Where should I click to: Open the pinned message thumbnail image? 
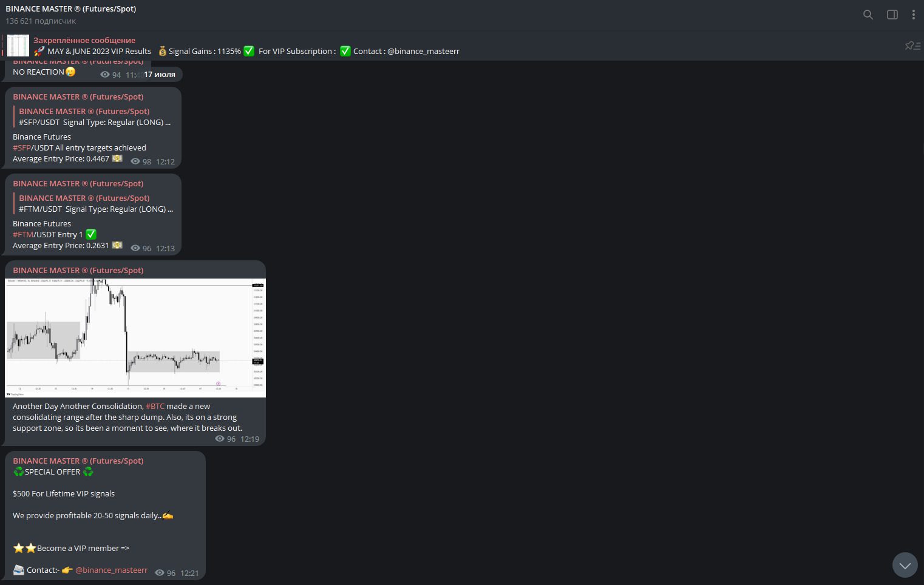coord(18,46)
